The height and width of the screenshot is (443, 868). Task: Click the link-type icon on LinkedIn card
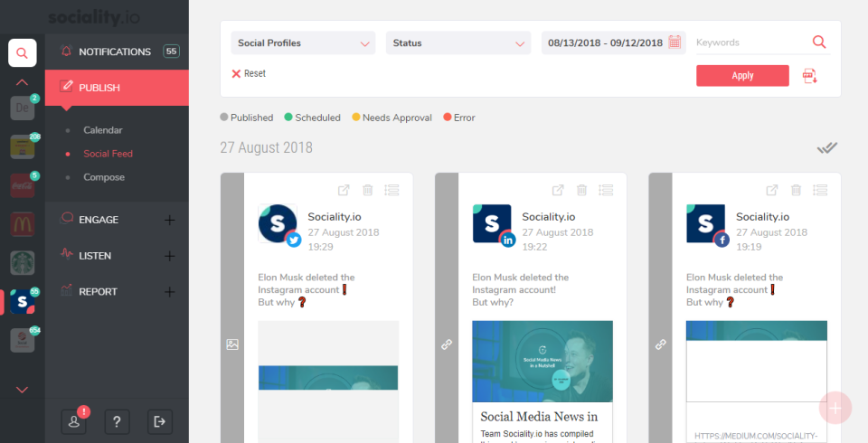(x=447, y=344)
